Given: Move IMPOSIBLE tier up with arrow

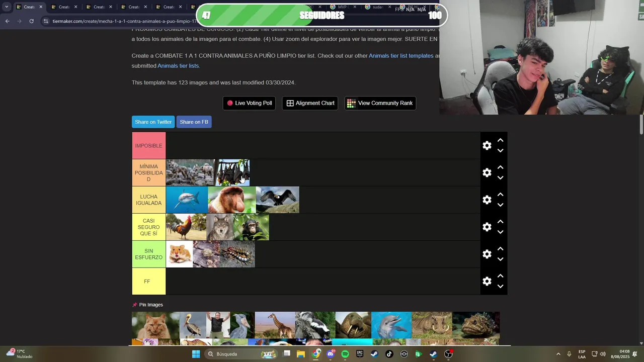Looking at the screenshot, I should click(500, 140).
